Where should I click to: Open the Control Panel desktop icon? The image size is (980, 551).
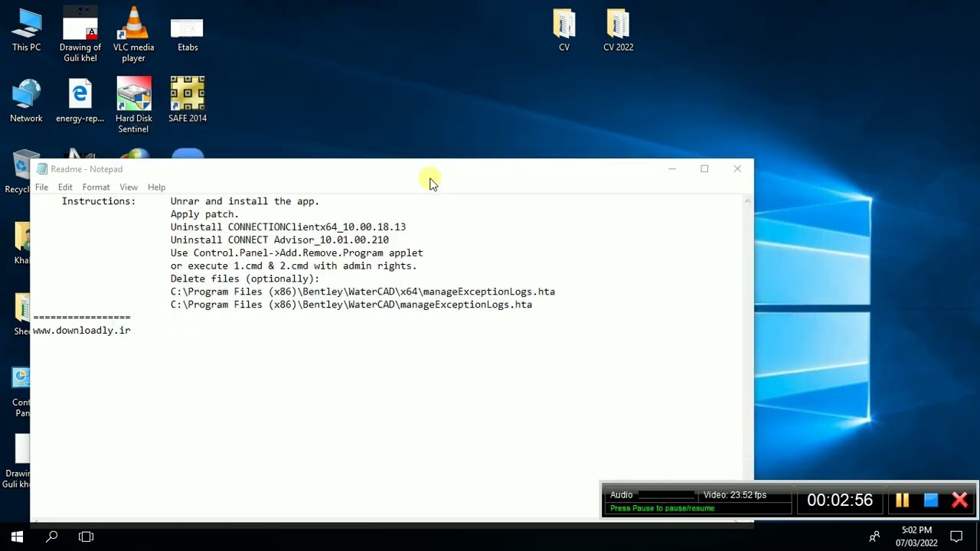pyautogui.click(x=21, y=392)
